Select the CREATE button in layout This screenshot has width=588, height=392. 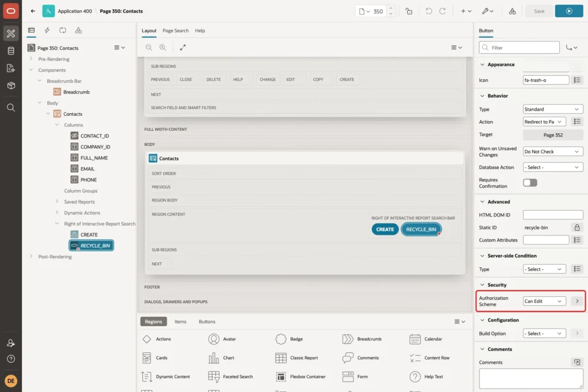[385, 230]
